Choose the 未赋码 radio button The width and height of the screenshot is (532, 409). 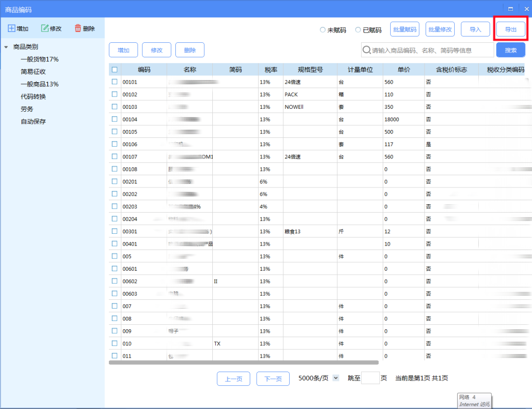pyautogui.click(x=323, y=30)
